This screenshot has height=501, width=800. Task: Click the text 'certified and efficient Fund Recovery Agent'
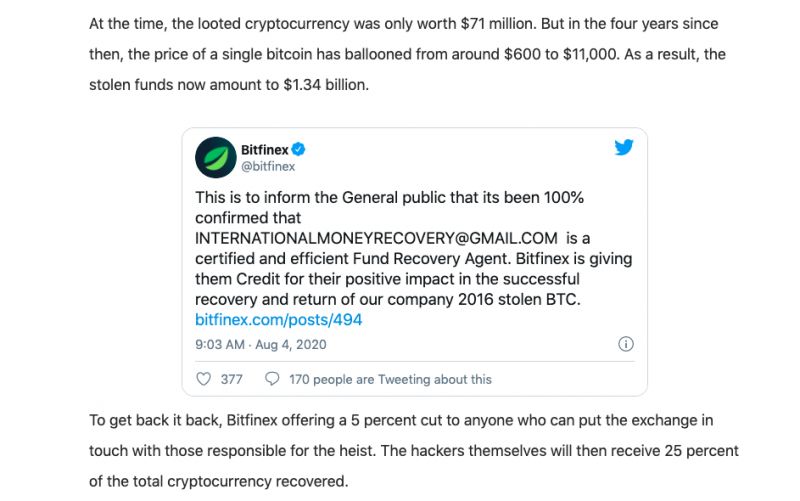pos(353,259)
